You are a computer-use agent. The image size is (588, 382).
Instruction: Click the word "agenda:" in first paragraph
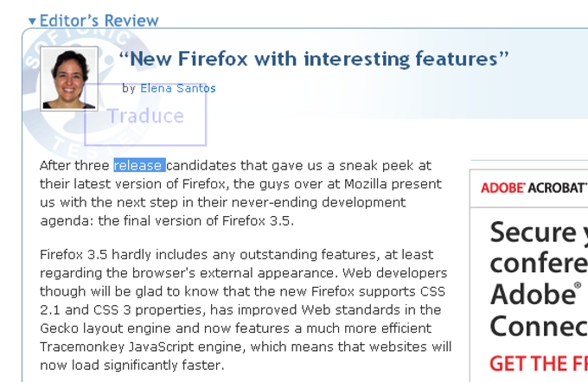pyautogui.click(x=63, y=220)
